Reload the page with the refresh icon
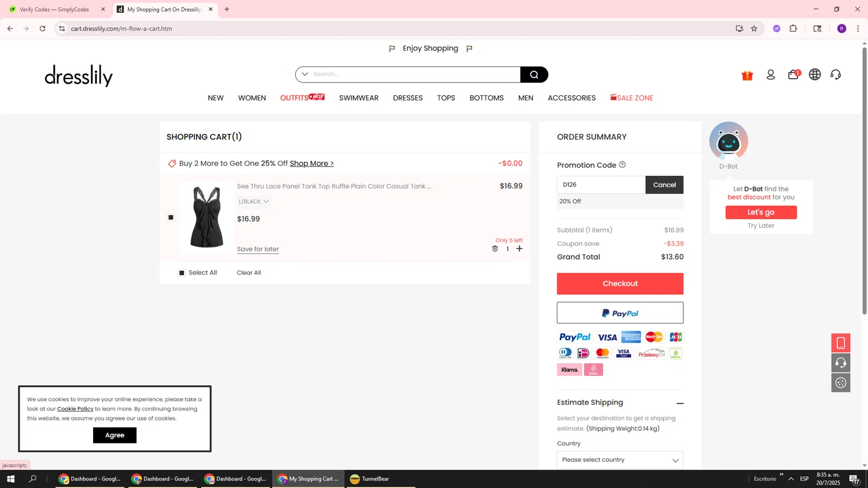This screenshot has height=488, width=868. [42, 28]
